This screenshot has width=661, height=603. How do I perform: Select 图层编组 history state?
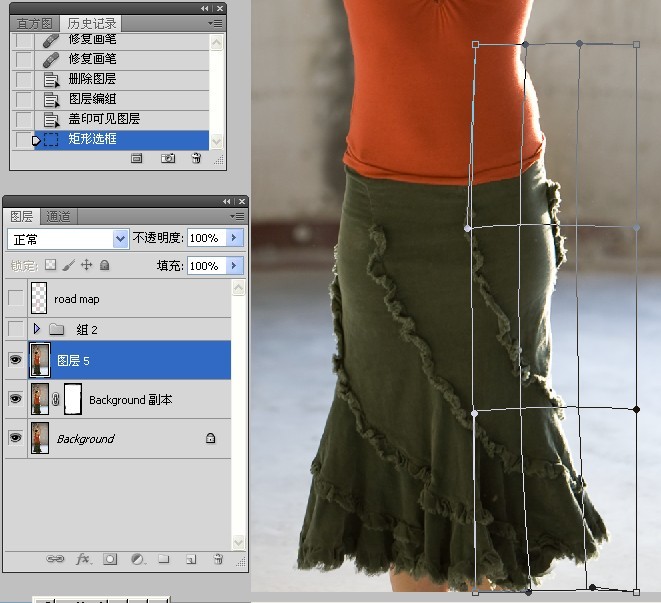pyautogui.click(x=121, y=100)
